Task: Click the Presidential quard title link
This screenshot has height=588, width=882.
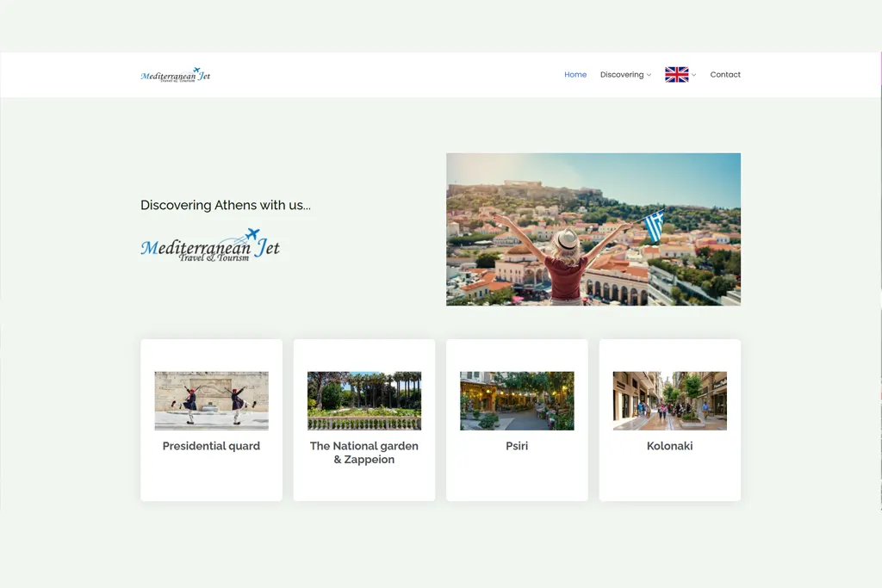Action: (211, 446)
